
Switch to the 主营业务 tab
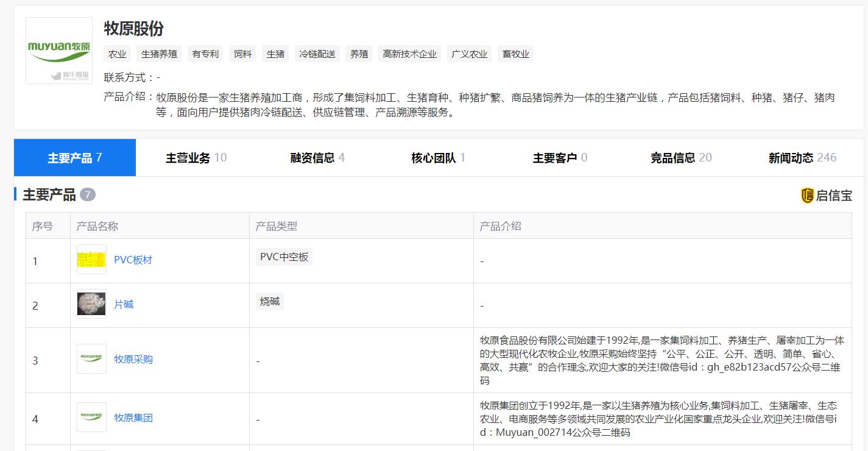click(196, 158)
